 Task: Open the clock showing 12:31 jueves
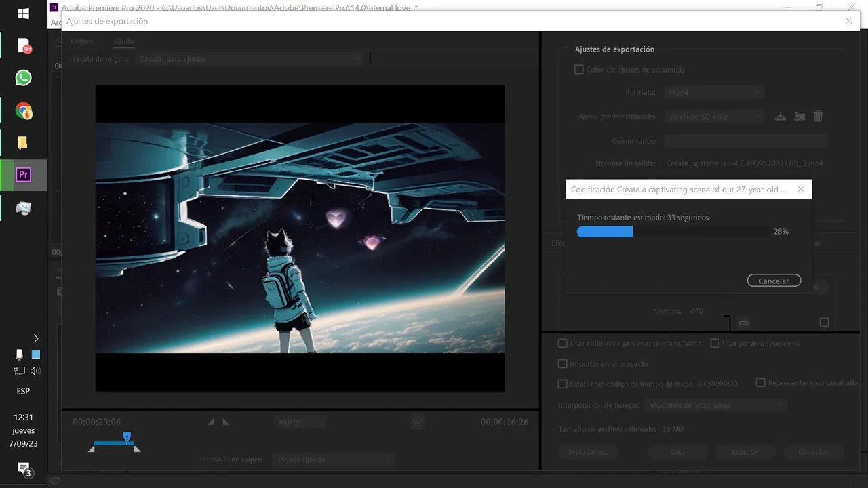point(23,430)
